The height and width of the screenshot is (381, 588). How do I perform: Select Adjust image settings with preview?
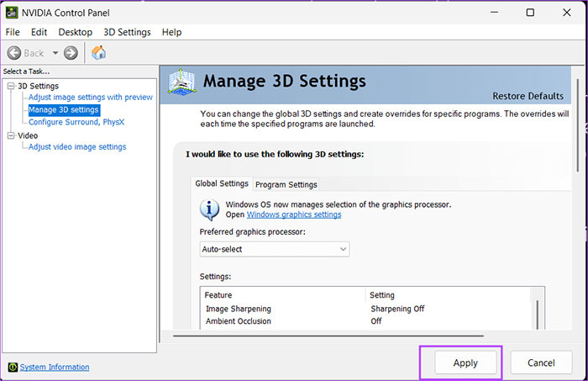pos(91,98)
